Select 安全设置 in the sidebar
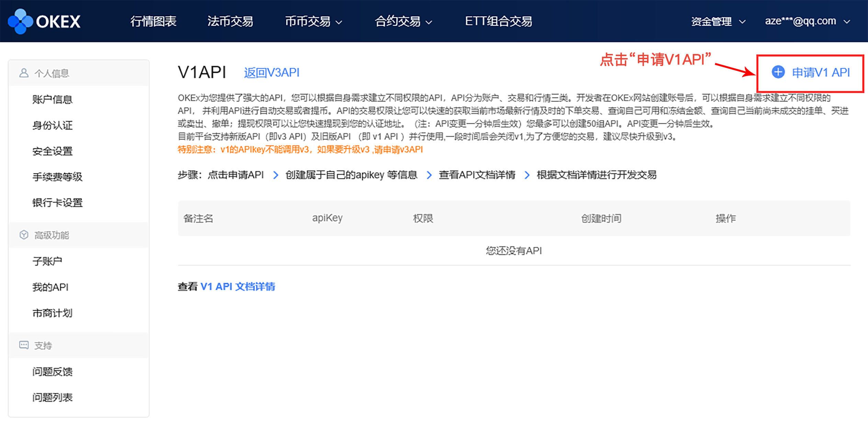 point(53,151)
